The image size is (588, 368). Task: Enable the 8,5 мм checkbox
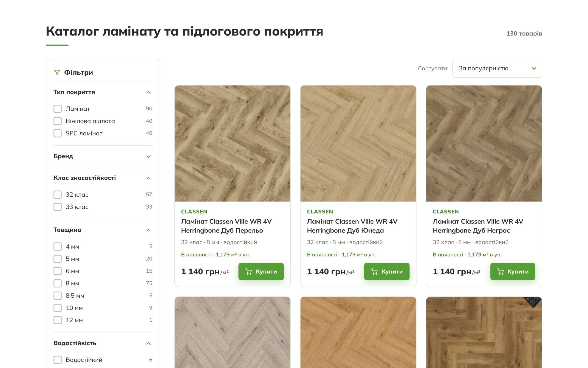(58, 296)
